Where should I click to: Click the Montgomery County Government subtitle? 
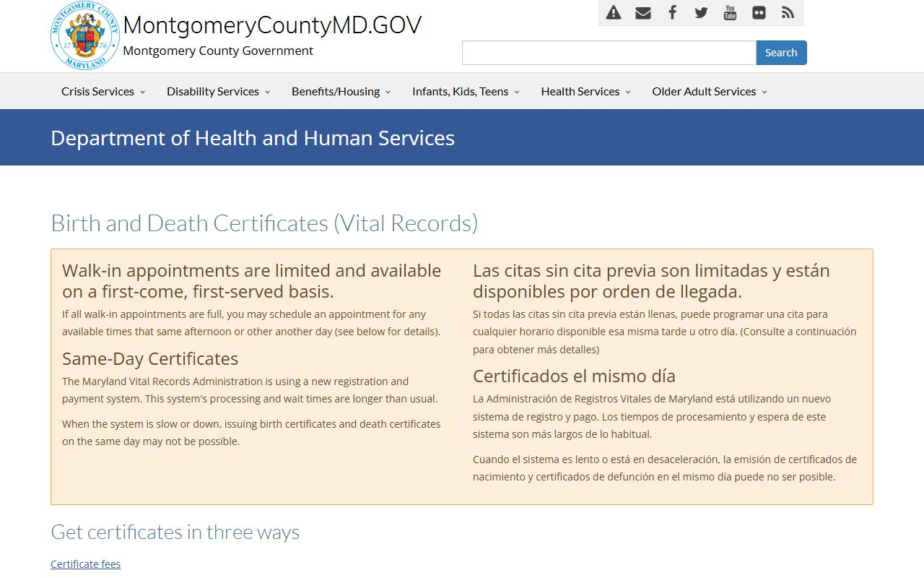point(218,51)
